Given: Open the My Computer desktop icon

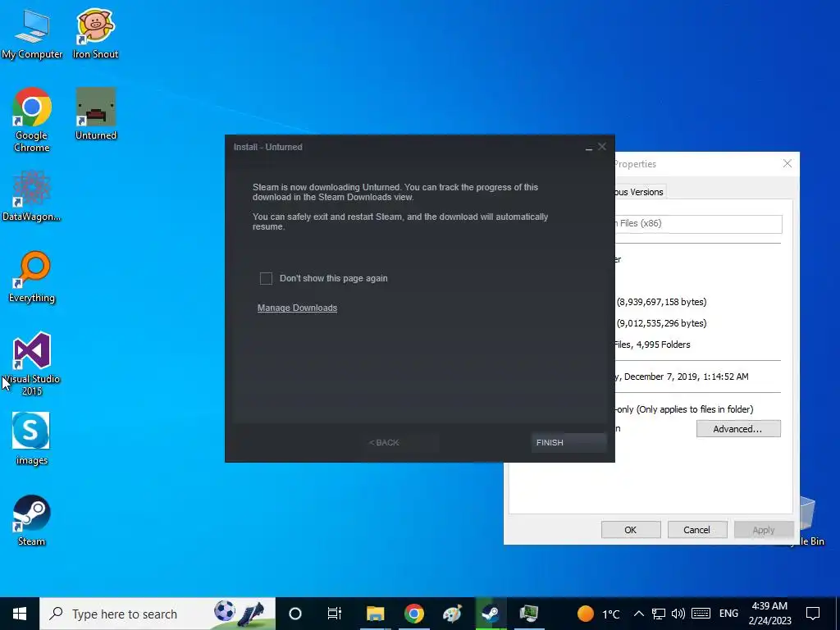Looking at the screenshot, I should click(32, 34).
